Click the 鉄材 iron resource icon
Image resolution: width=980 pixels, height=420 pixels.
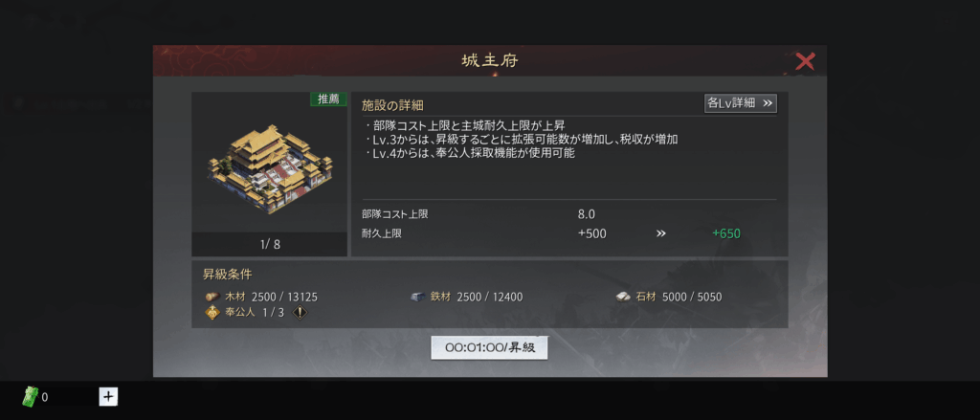[418, 297]
